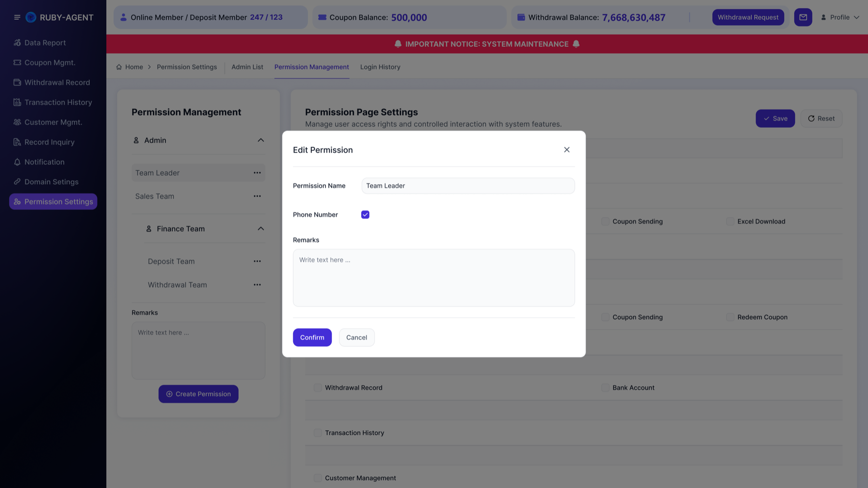Click the Permission Settings breadcrumb
868x488 pixels.
click(187, 67)
